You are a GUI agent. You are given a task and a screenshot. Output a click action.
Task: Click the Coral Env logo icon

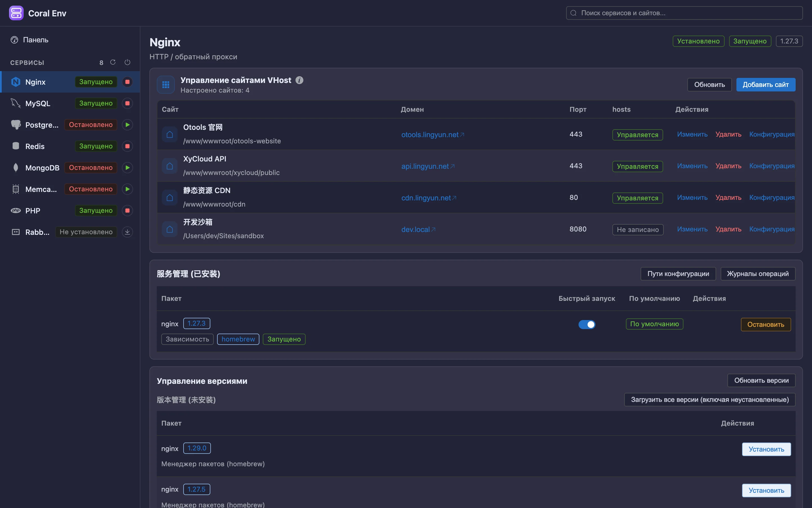pos(16,13)
